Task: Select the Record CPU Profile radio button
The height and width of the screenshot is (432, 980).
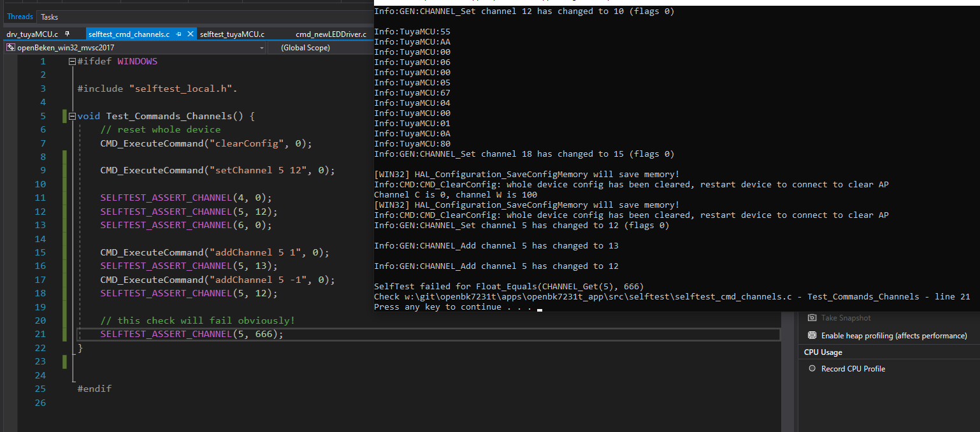Action: click(812, 368)
